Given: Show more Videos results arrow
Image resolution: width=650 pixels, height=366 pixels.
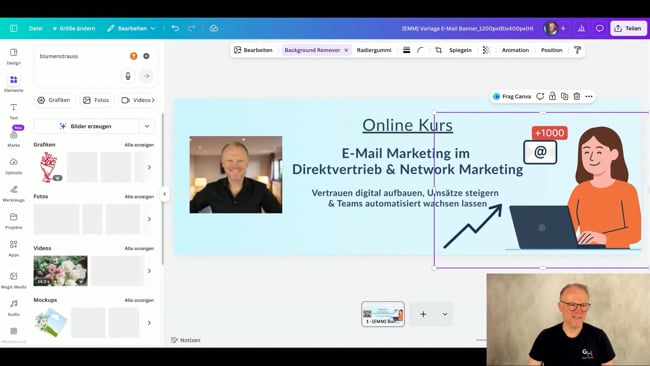Looking at the screenshot, I should pyautogui.click(x=149, y=271).
